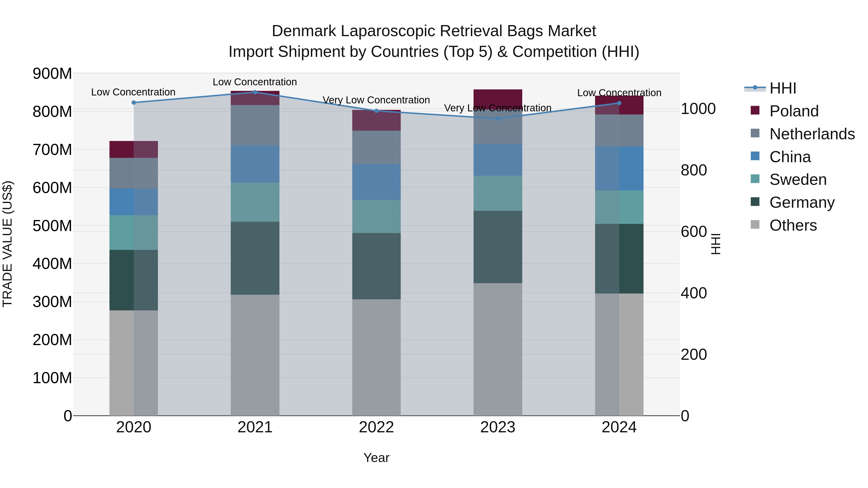This screenshot has width=868, height=488.
Task: Click the 2023 China bar segment
Action: (498, 160)
